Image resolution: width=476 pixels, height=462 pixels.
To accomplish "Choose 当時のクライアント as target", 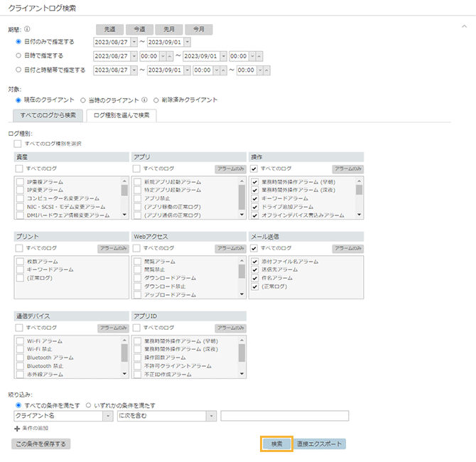I will [x=83, y=100].
